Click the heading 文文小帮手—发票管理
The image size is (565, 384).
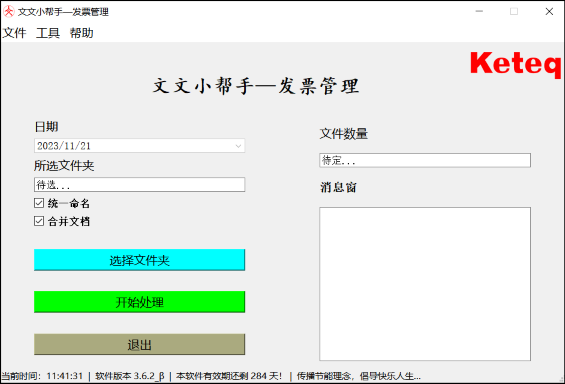click(256, 86)
